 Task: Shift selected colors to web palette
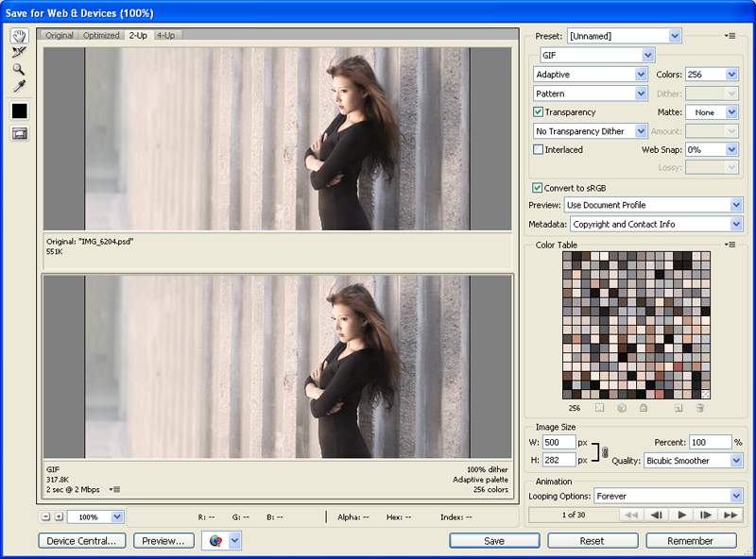pyautogui.click(x=622, y=408)
